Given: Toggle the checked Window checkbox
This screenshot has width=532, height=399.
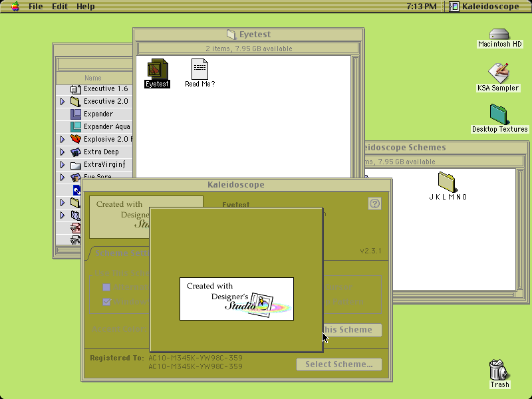Looking at the screenshot, I should tap(106, 302).
